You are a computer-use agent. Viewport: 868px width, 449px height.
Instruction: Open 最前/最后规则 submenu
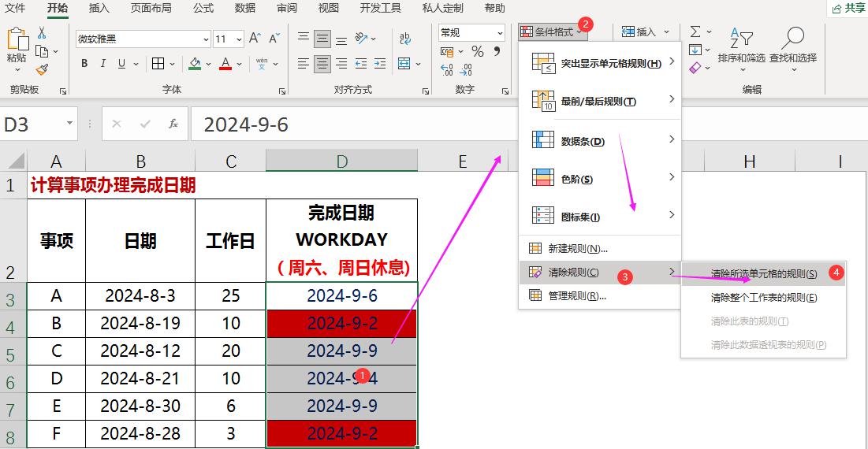pos(600,101)
